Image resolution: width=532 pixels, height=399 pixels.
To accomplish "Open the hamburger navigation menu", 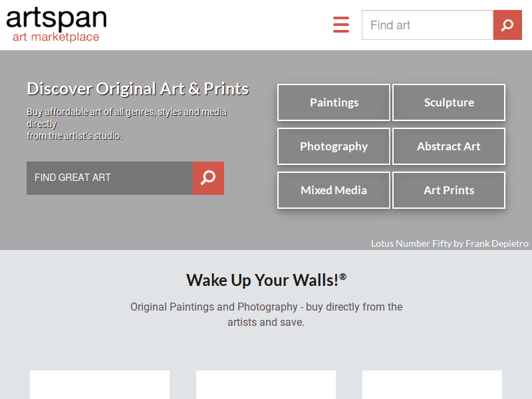I will (341, 25).
